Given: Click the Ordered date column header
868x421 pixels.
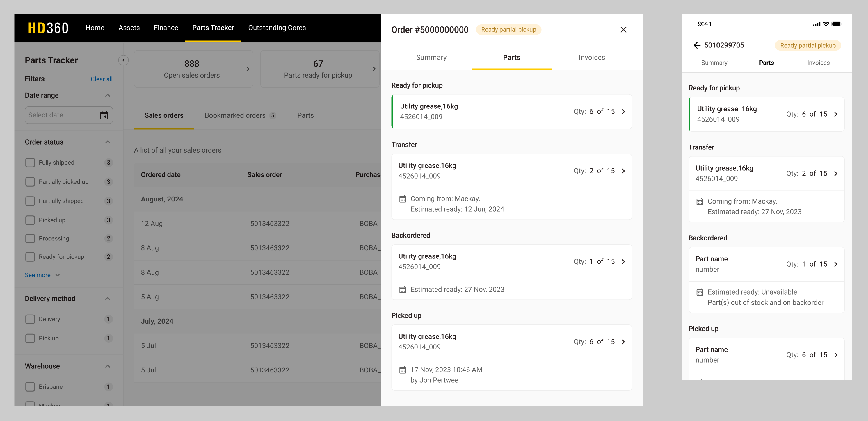Looking at the screenshot, I should [x=160, y=175].
